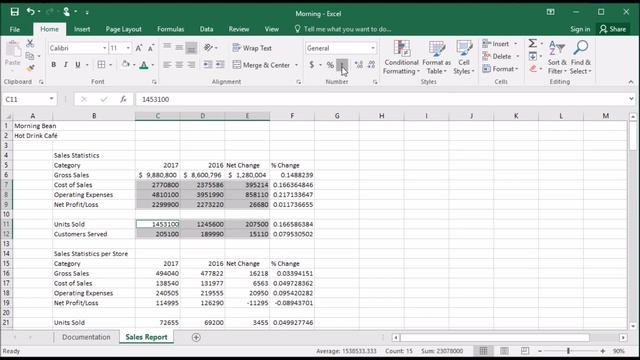Apply comma style number format

[x=342, y=64]
